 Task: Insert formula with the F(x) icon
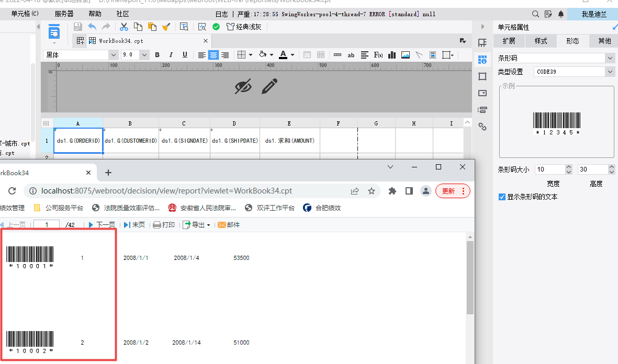378,55
